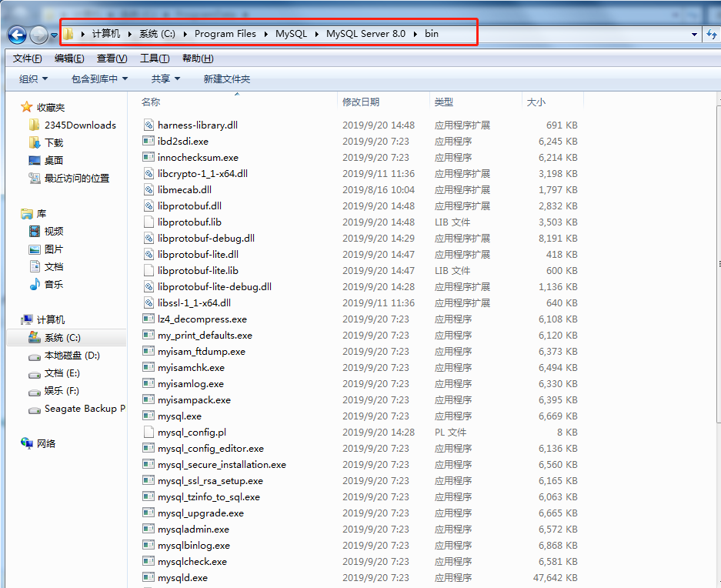Select file name libmecab.dll
The width and height of the screenshot is (721, 588).
pyautogui.click(x=185, y=189)
